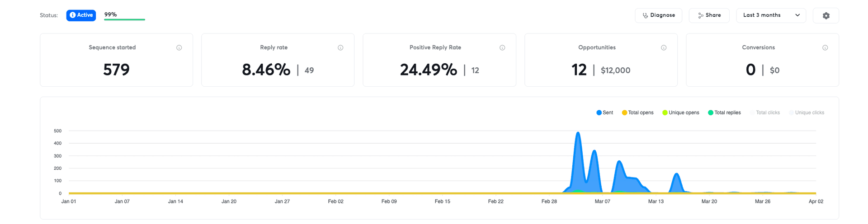Click the Jan 01 axis label
Screen dimensions: 868x224
(69, 201)
